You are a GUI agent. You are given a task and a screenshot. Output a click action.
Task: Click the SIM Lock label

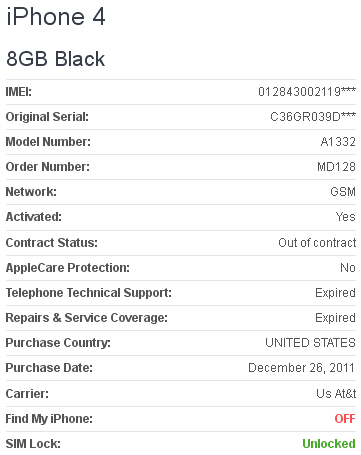tap(33, 444)
